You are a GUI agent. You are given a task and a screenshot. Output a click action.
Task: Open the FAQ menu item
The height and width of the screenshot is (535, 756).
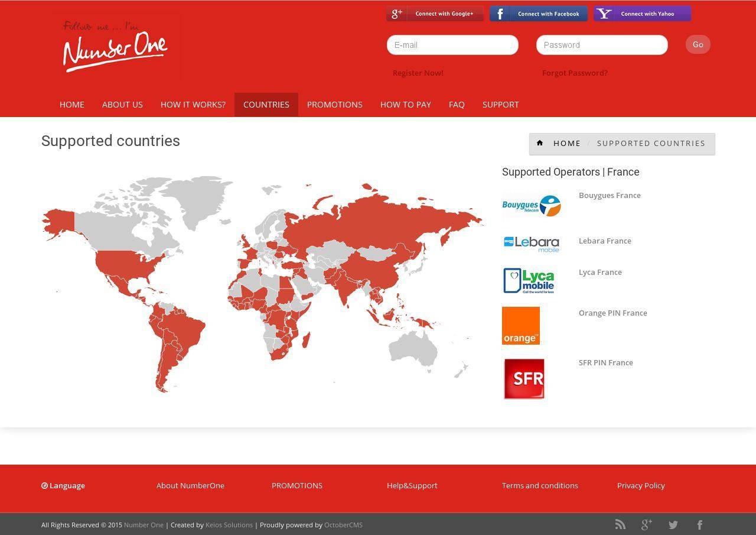pyautogui.click(x=457, y=105)
